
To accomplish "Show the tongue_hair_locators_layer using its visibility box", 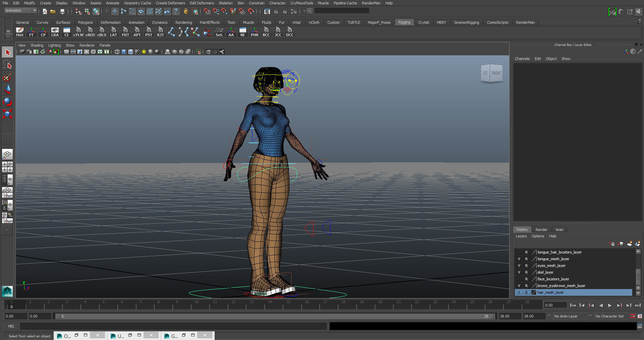I will (519, 252).
